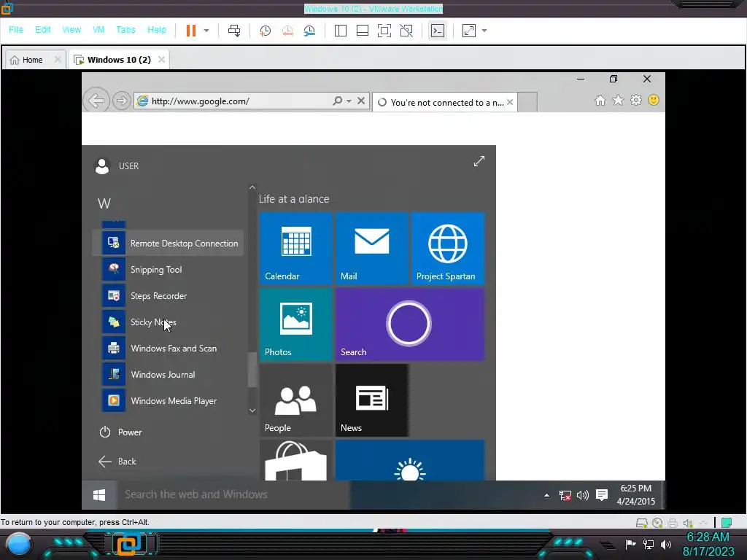This screenshot has width=747, height=560.
Task: Enter full screen mode icon
Action: click(384, 31)
